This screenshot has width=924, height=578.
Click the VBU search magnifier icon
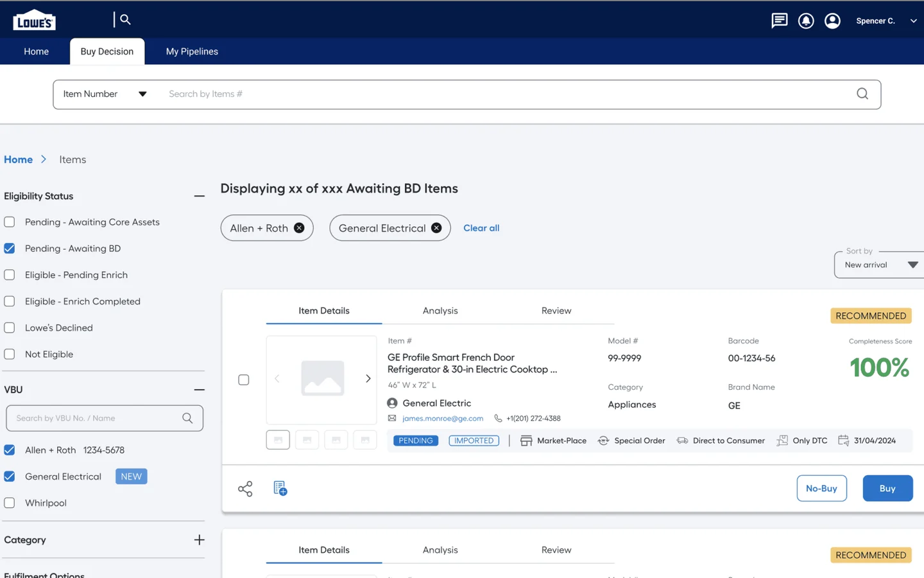[x=187, y=418]
